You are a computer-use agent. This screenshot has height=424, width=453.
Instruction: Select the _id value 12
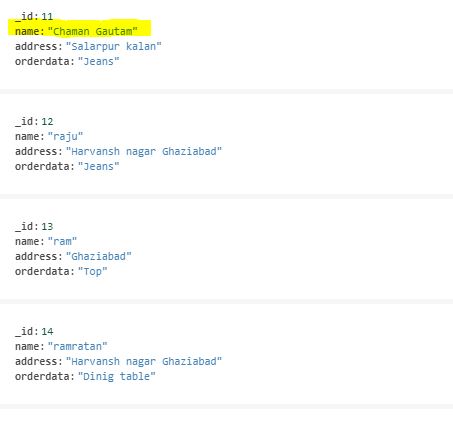coord(47,121)
